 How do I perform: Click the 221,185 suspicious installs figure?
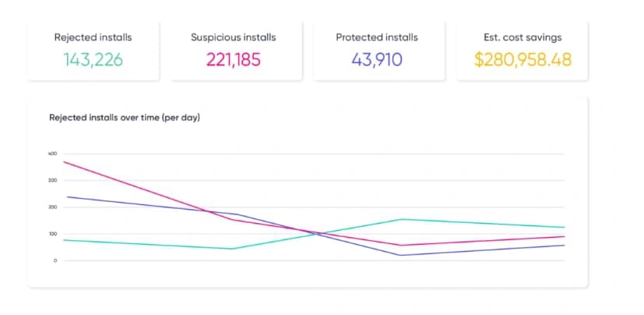click(234, 58)
